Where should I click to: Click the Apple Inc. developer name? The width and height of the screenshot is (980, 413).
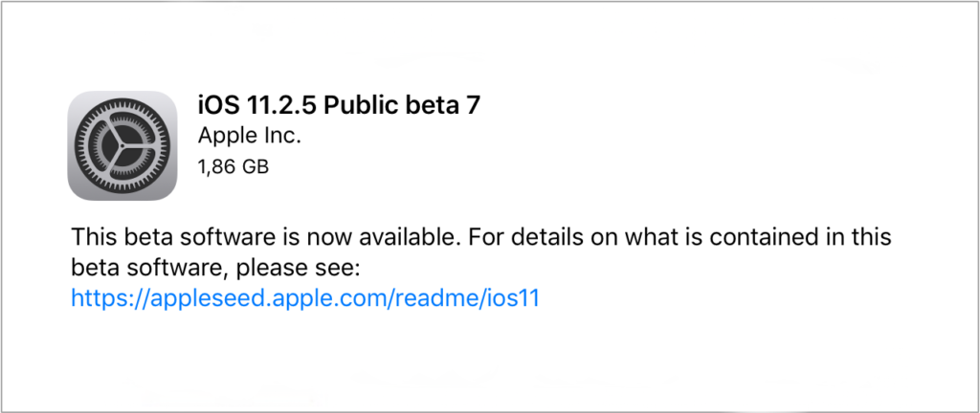[249, 137]
